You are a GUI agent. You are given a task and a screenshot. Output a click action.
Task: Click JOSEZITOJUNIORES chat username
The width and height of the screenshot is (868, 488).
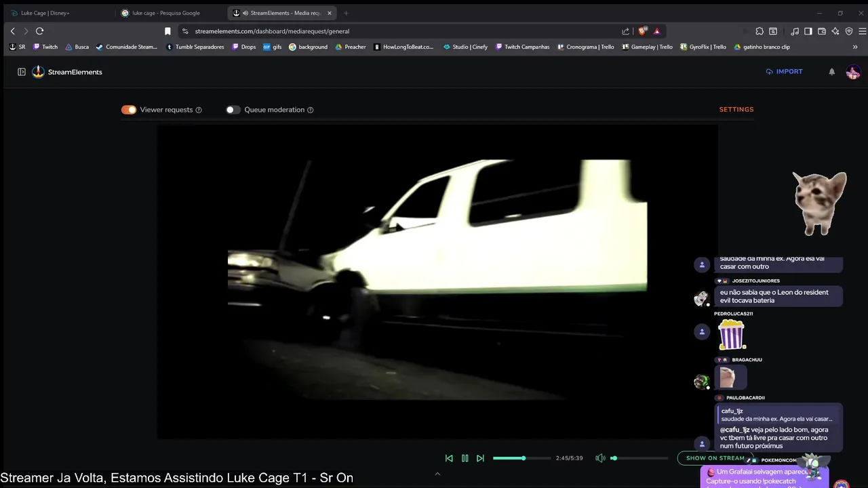pyautogui.click(x=755, y=281)
